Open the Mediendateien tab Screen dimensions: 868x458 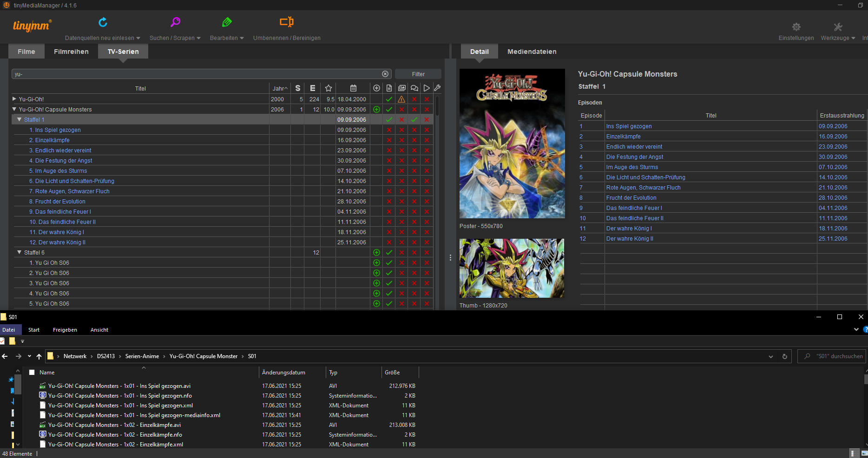tap(532, 52)
